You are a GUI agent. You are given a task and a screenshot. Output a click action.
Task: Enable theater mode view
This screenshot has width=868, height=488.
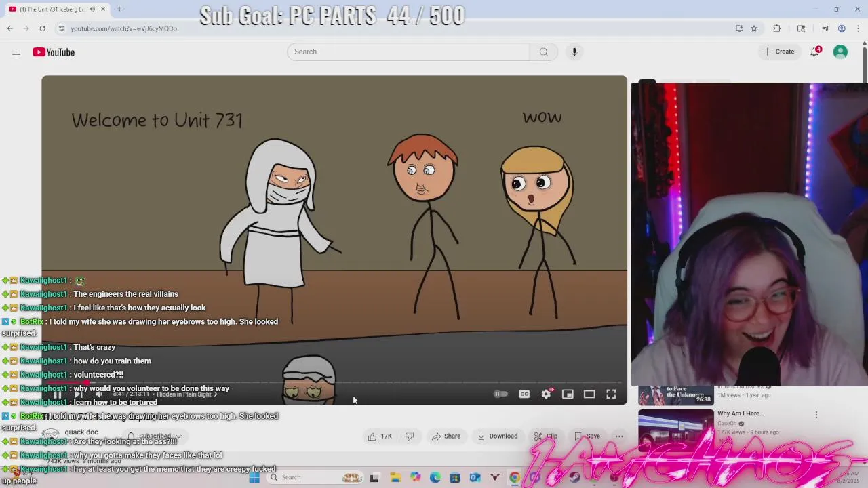(589, 394)
